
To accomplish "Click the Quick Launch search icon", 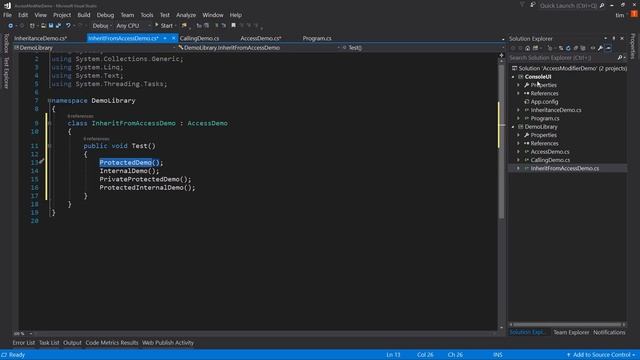I will 602,5.
